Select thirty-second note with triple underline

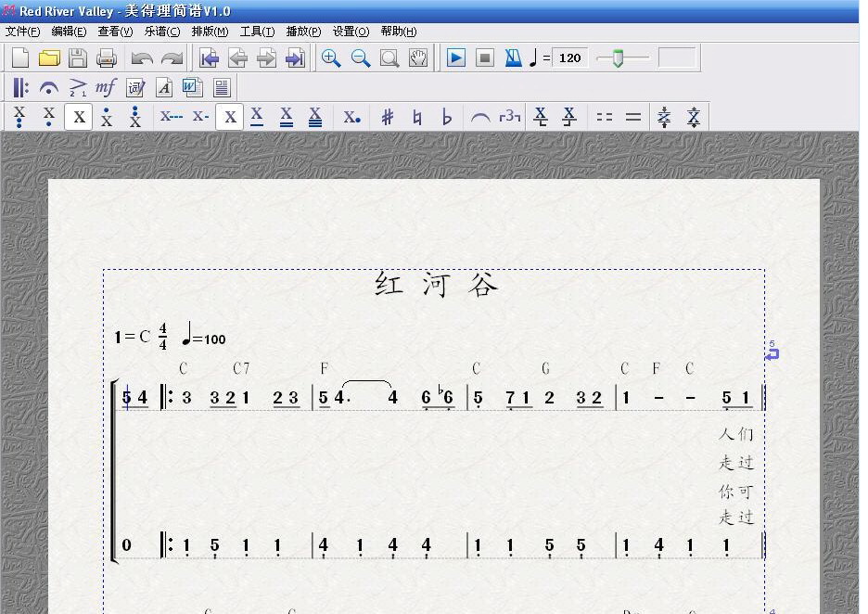(x=315, y=117)
